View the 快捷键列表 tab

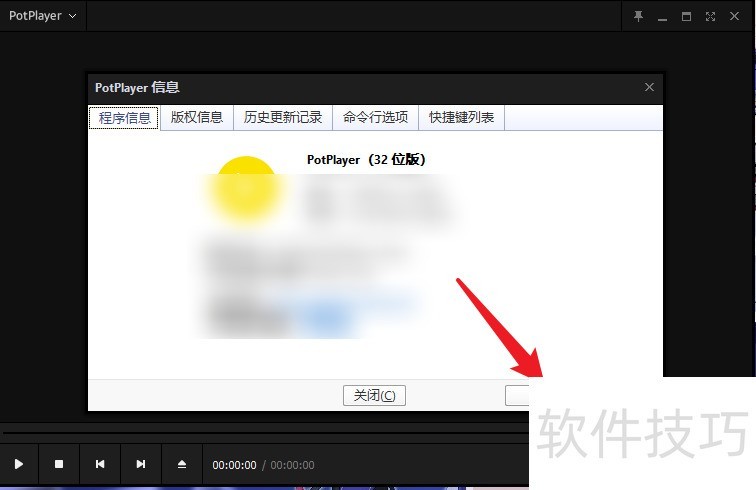(461, 117)
